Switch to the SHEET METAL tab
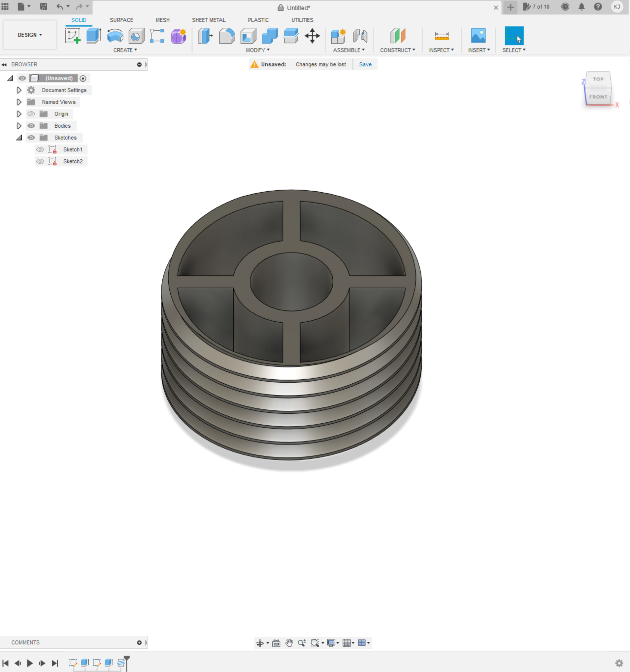This screenshot has width=630, height=672. click(x=209, y=20)
